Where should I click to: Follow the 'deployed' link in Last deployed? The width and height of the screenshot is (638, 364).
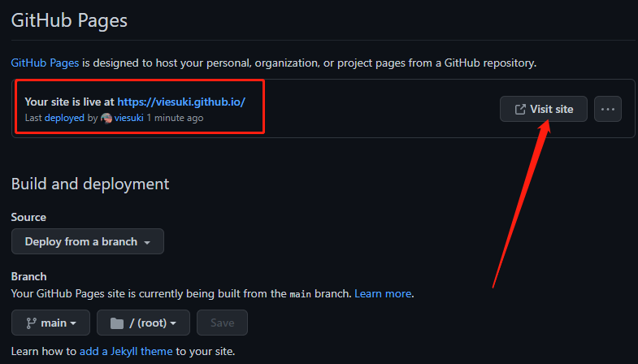pyautogui.click(x=64, y=118)
